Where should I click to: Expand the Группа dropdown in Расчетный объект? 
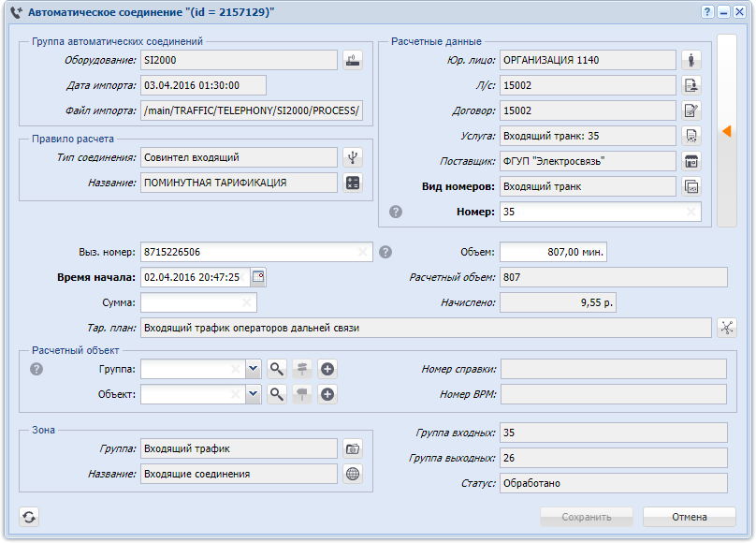254,370
